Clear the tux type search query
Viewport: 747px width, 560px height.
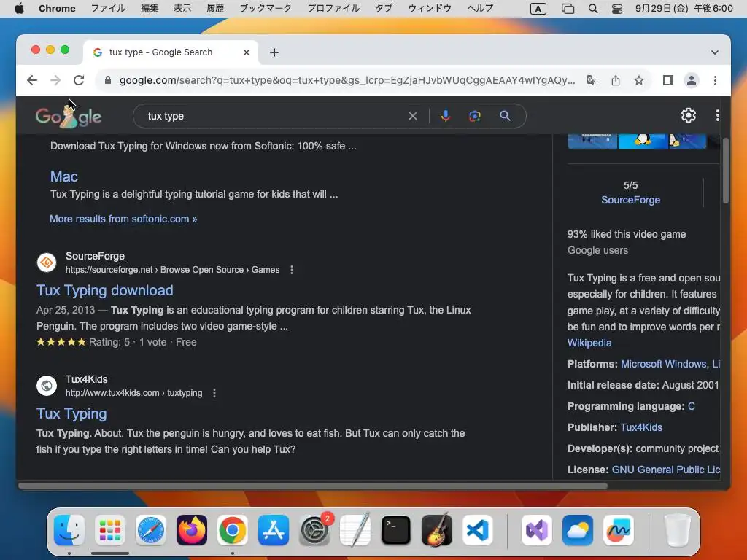[413, 116]
